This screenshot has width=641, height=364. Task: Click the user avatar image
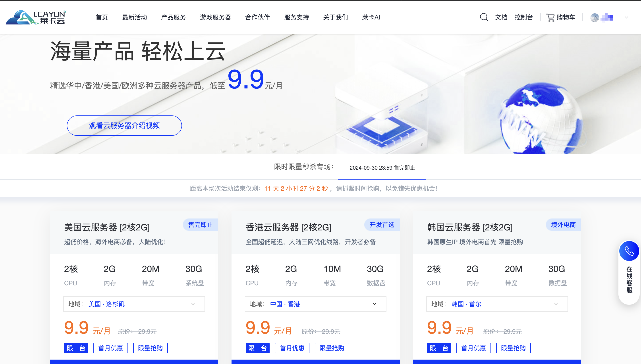pos(595,17)
